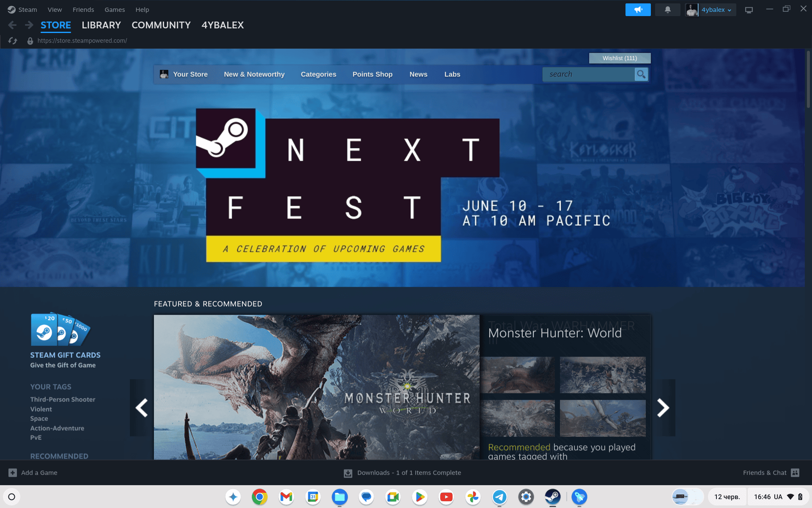The width and height of the screenshot is (812, 508).
Task: Open Chrome from the shelf
Action: tap(260, 497)
